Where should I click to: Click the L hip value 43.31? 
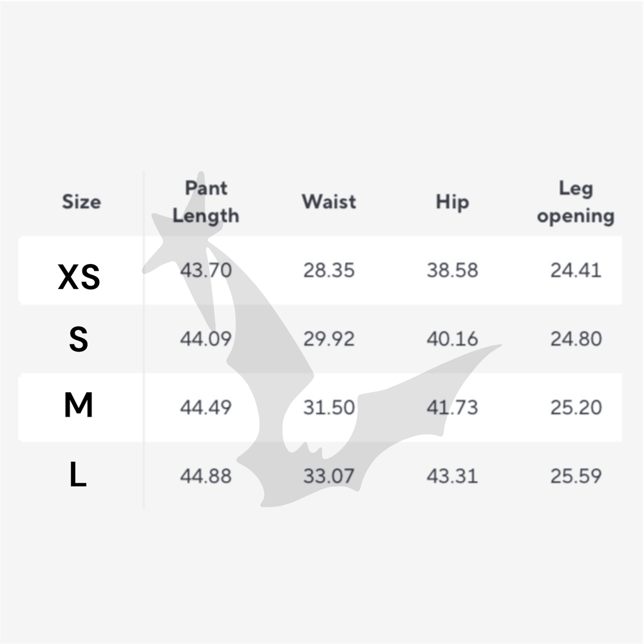pos(452,477)
